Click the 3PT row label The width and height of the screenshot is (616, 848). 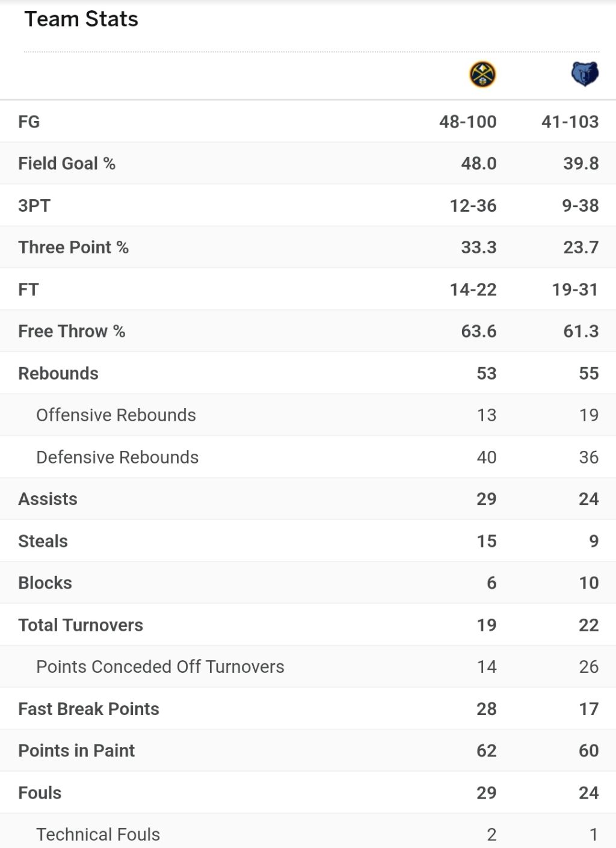pos(34,205)
